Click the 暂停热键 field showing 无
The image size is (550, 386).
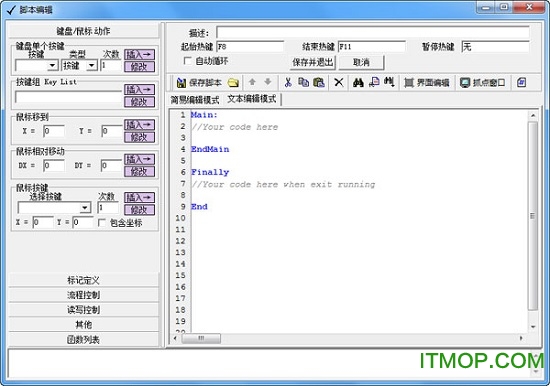coord(496,46)
